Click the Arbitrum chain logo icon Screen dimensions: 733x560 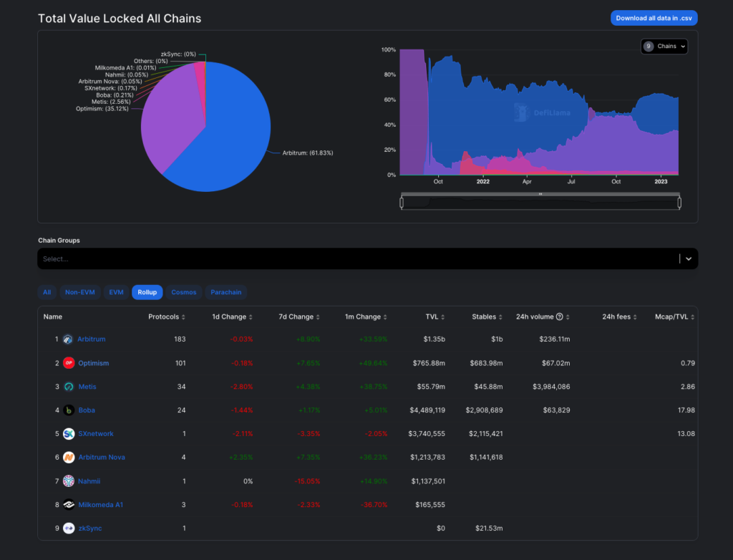[68, 339]
